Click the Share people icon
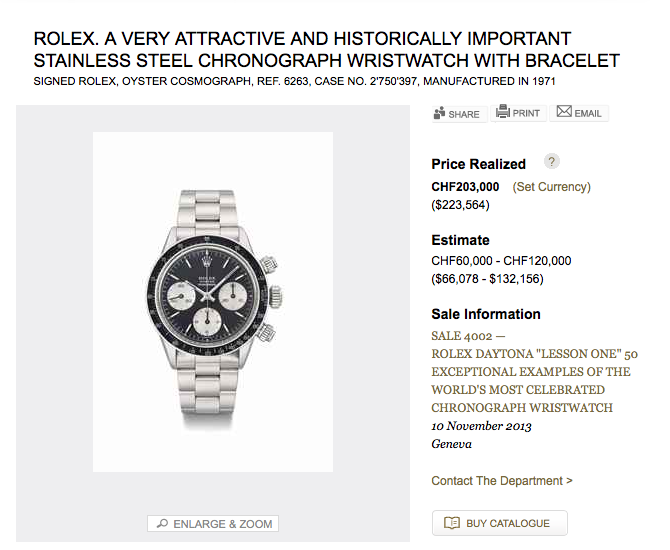670x550 pixels. 439,113
